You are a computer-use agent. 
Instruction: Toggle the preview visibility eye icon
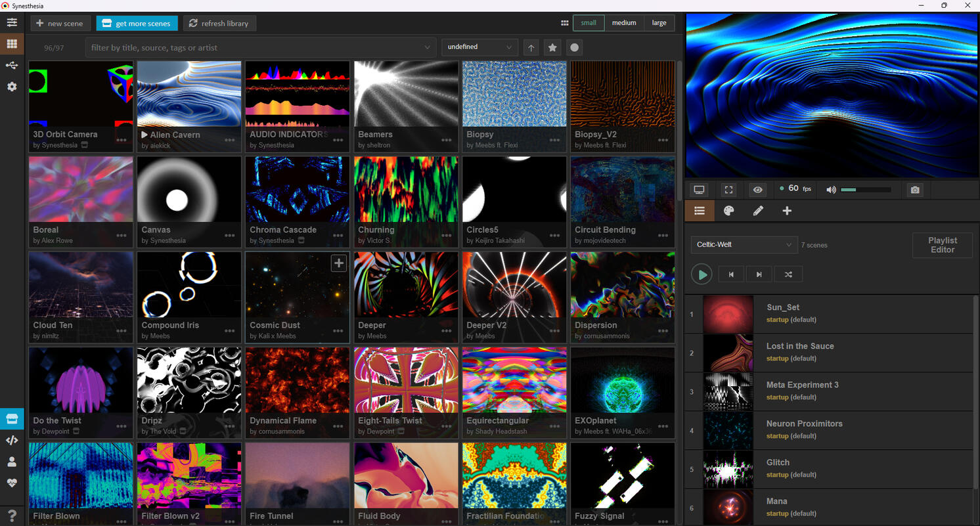coord(758,190)
